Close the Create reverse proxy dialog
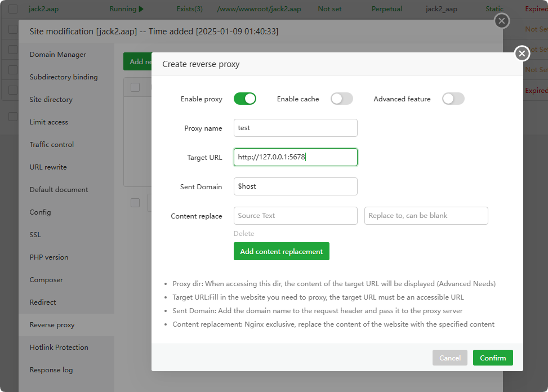This screenshot has width=548, height=392. pos(522,54)
